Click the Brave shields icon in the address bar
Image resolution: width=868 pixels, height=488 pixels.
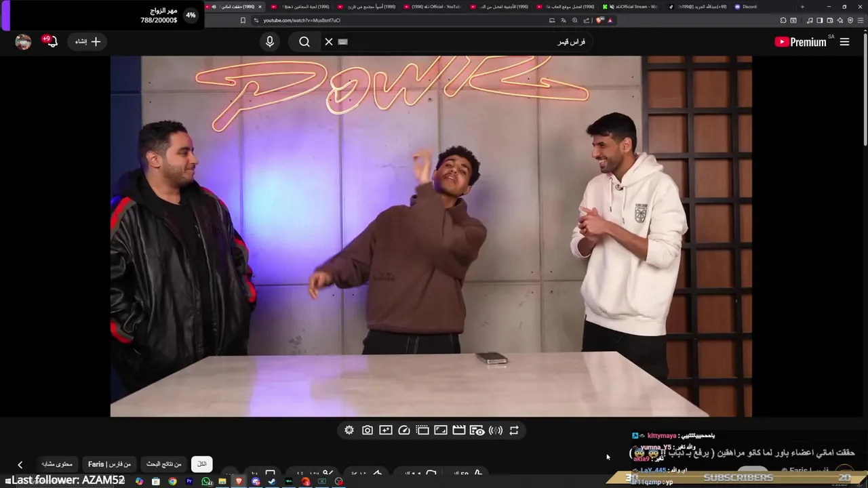click(600, 20)
